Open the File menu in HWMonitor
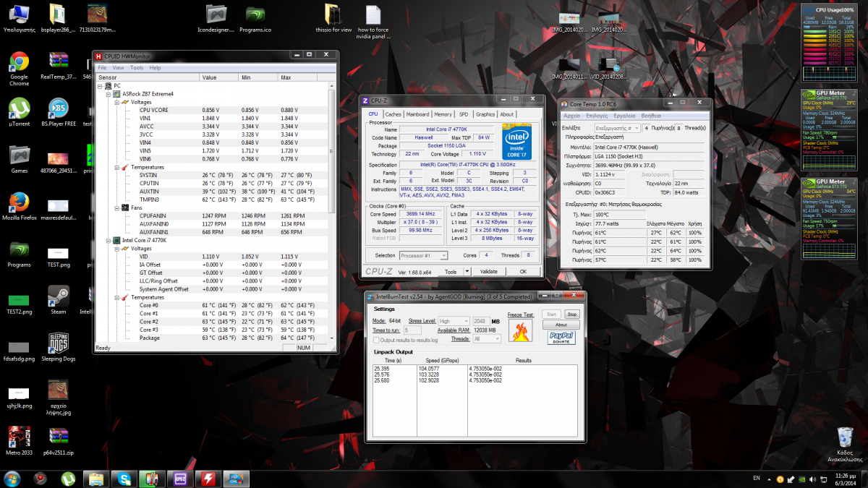 pos(102,68)
